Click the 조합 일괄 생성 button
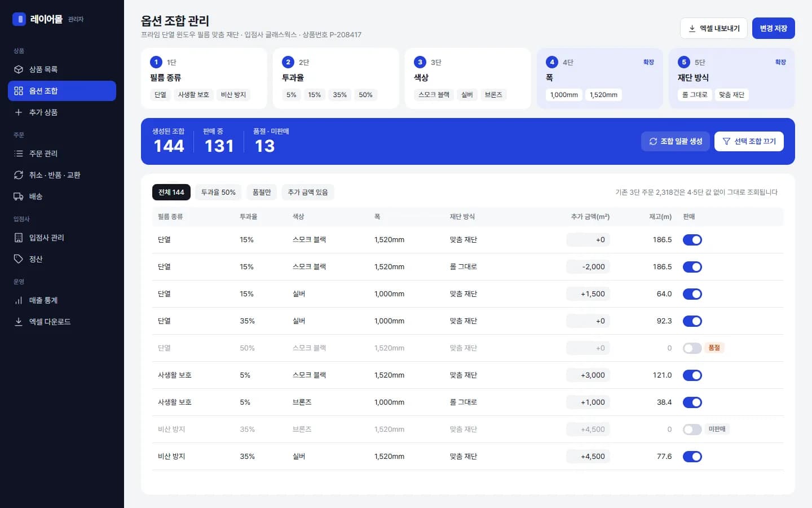This screenshot has height=508, width=812. tap(676, 141)
